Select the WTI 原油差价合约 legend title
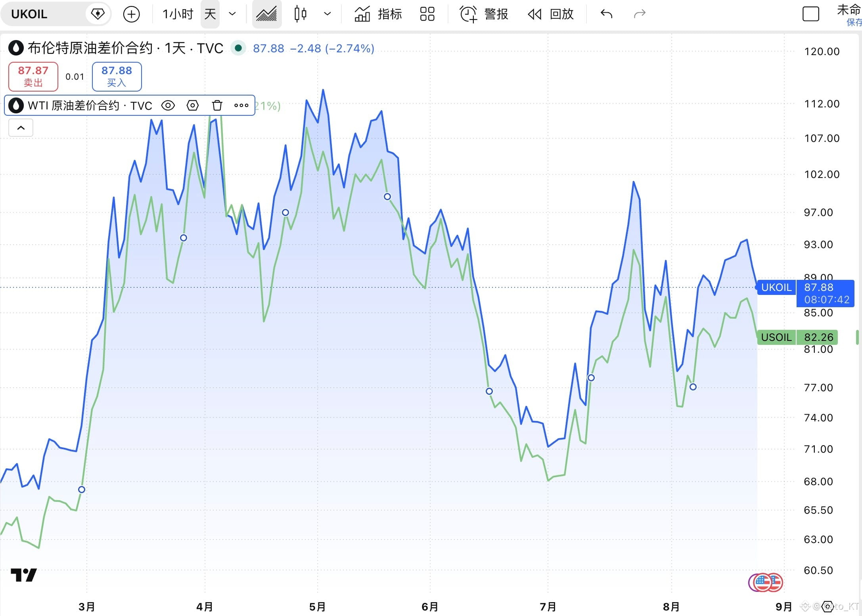Viewport: 862px width, 616px height. (90, 105)
